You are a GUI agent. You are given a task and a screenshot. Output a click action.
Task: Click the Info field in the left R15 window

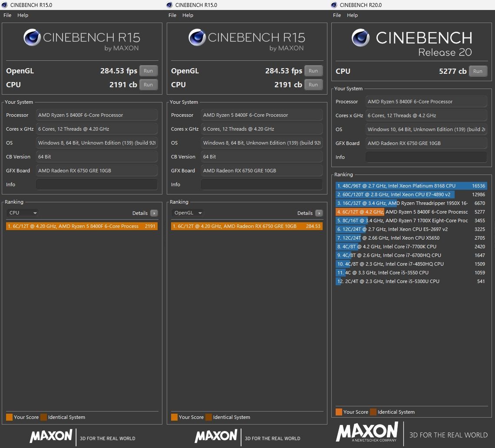(96, 184)
